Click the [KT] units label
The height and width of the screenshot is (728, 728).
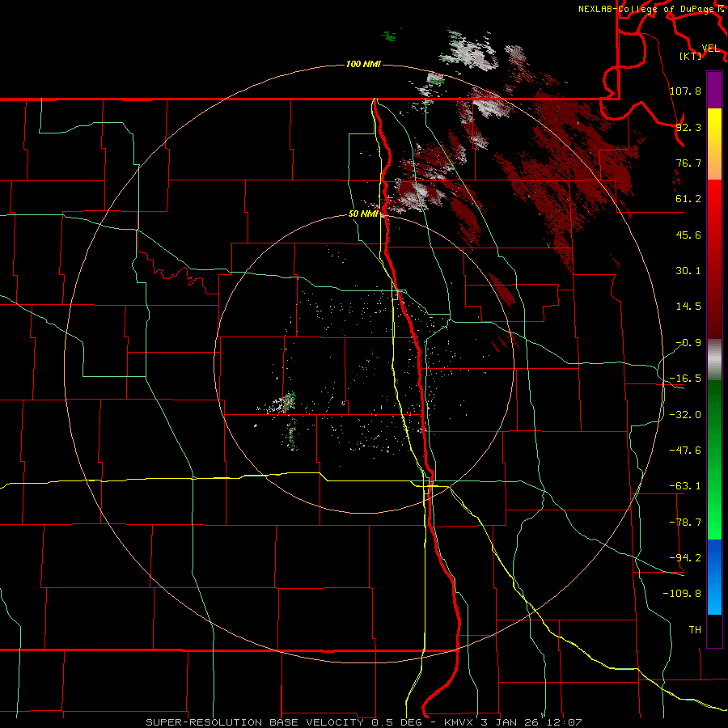point(691,56)
